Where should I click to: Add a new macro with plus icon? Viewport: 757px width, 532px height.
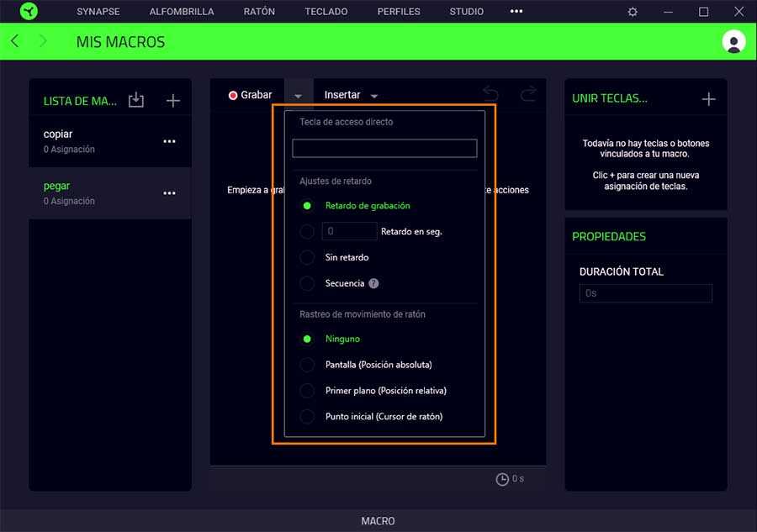tap(173, 101)
